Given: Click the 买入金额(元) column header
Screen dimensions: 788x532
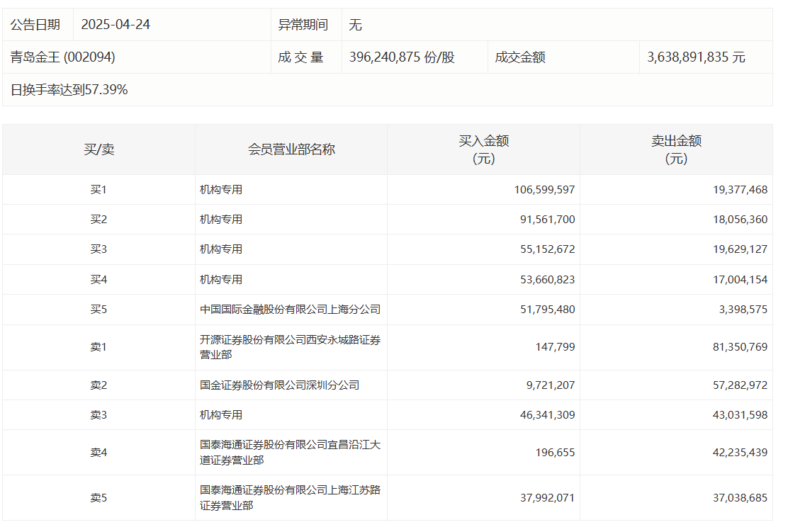Looking at the screenshot, I should pyautogui.click(x=483, y=149).
